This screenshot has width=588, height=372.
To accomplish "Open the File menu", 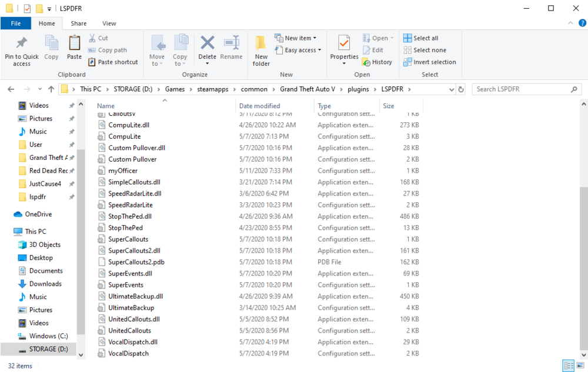I will [x=16, y=24].
